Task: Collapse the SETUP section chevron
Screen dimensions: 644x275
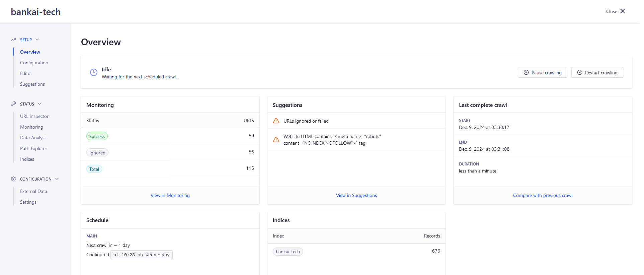Action: click(x=37, y=40)
